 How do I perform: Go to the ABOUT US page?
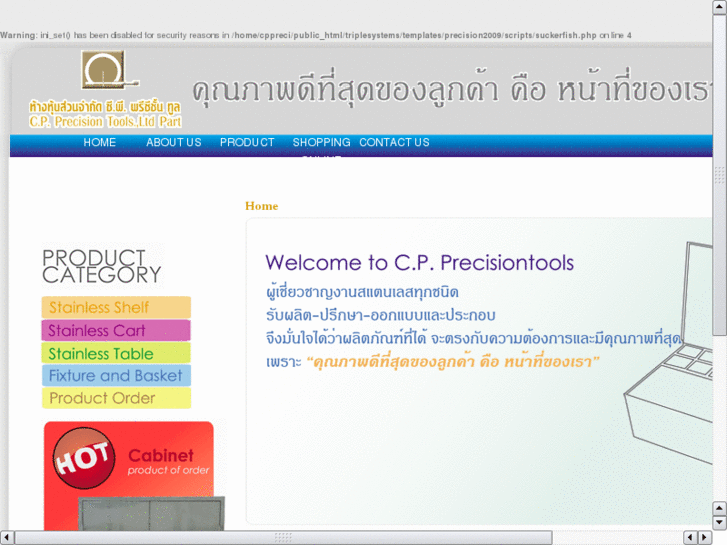tap(173, 142)
